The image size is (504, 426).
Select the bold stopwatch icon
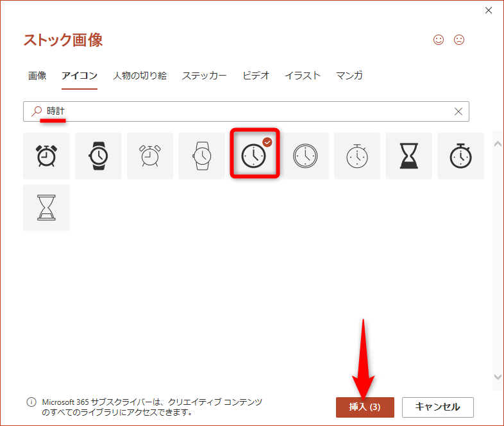(x=460, y=156)
